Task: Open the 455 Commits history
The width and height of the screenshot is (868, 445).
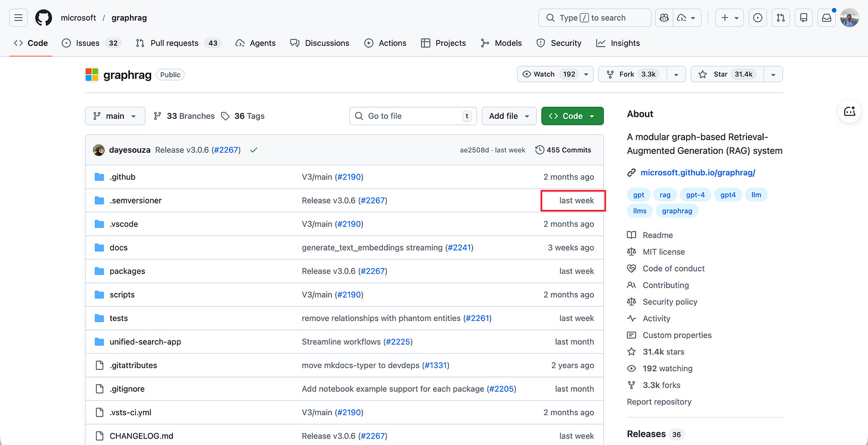Action: 563,150
